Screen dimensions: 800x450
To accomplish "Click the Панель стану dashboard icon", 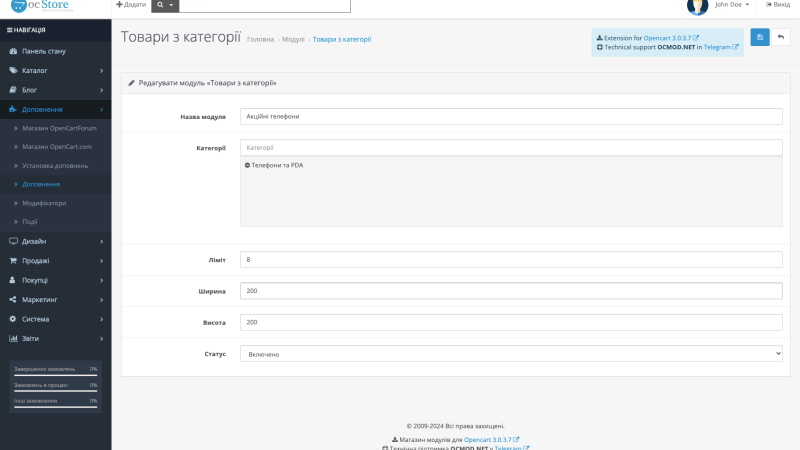I will click(x=13, y=51).
